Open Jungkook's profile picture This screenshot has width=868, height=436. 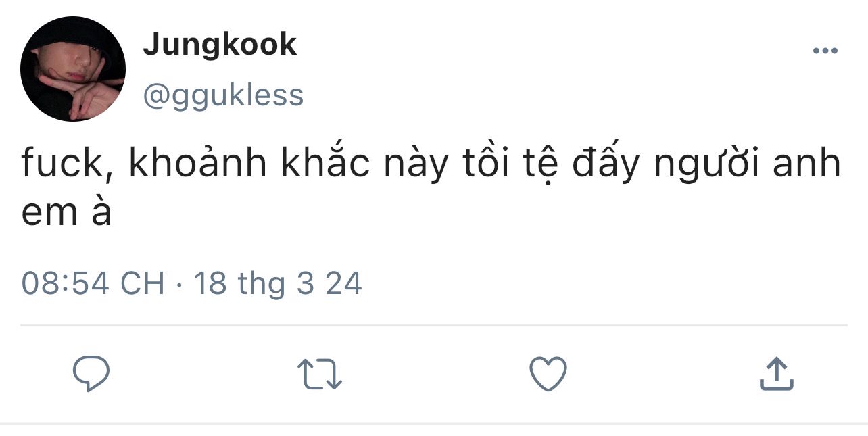point(73,69)
